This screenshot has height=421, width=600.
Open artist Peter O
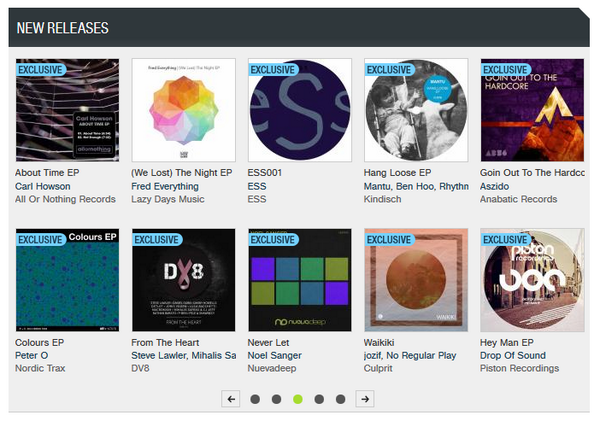(x=32, y=356)
